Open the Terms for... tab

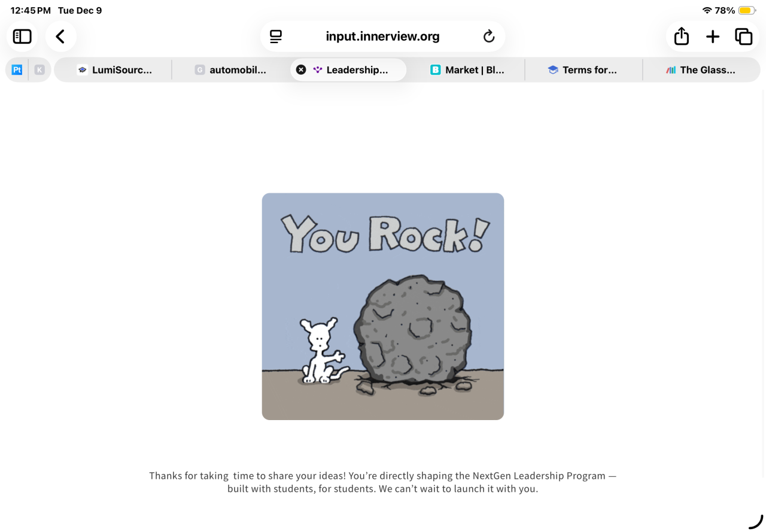583,70
